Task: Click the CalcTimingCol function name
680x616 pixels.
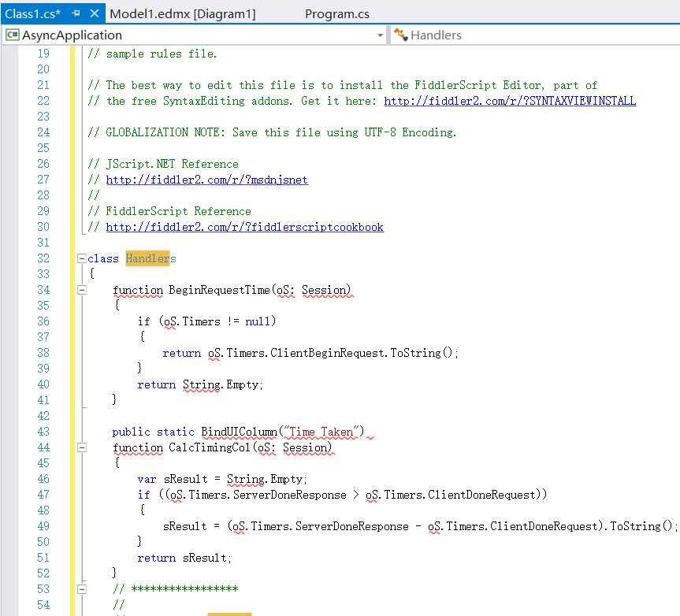Action: 210,447
